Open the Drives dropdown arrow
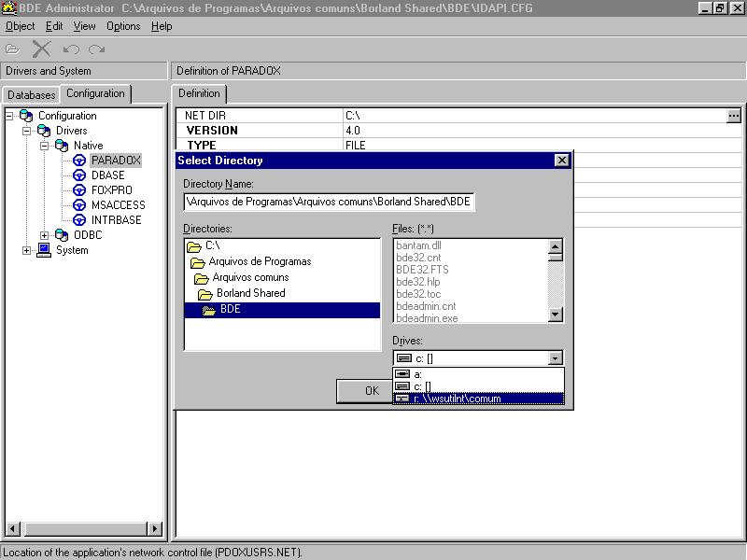 click(x=556, y=358)
